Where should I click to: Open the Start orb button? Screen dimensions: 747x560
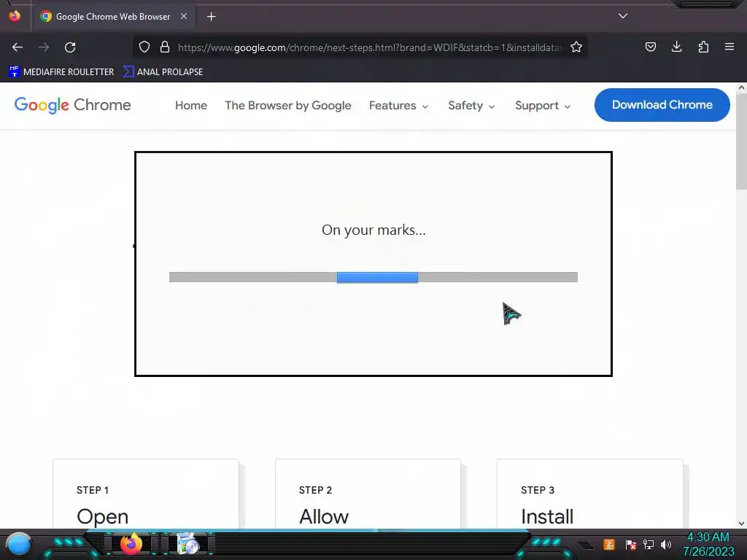click(19, 544)
